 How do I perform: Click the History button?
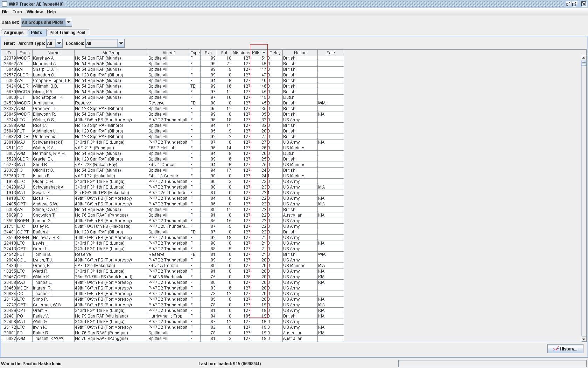click(x=565, y=349)
